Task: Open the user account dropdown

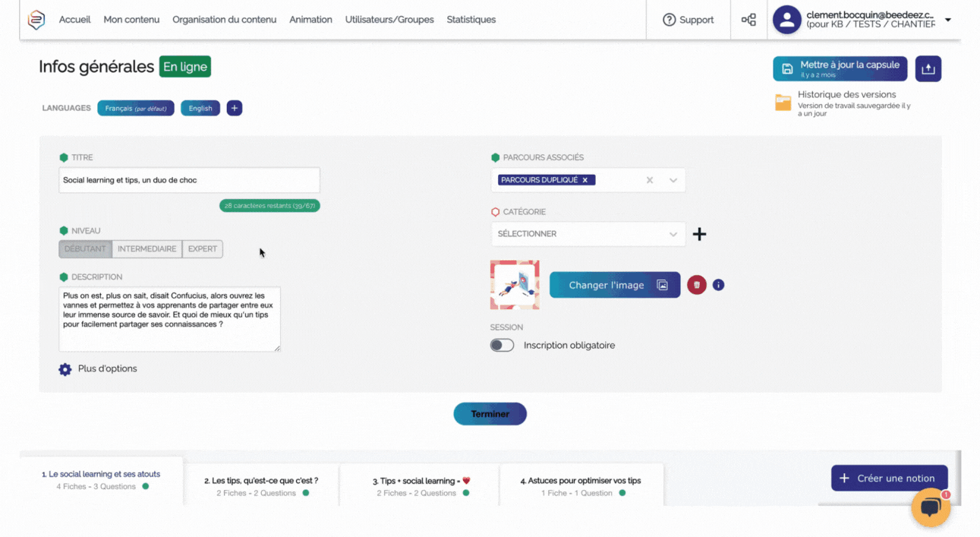Action: click(x=947, y=20)
